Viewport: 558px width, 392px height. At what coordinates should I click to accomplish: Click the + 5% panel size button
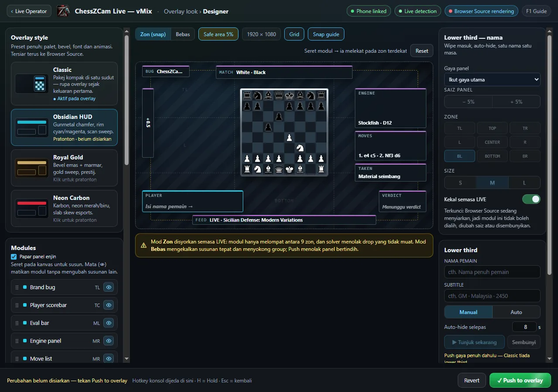[x=516, y=101]
